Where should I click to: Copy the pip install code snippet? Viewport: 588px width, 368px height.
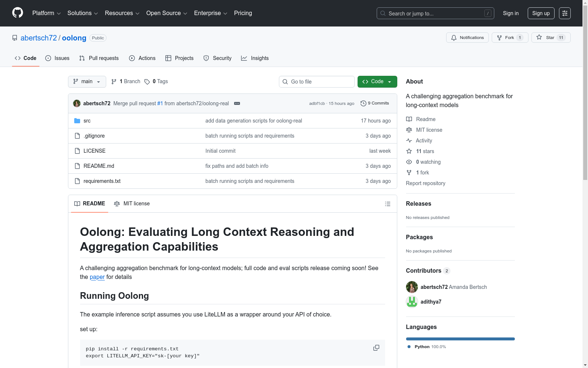point(376,348)
